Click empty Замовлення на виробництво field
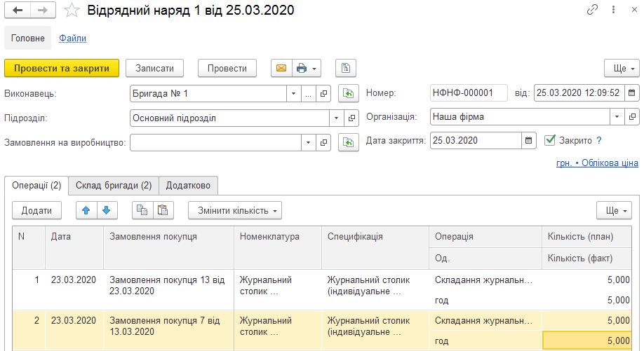 (215, 143)
